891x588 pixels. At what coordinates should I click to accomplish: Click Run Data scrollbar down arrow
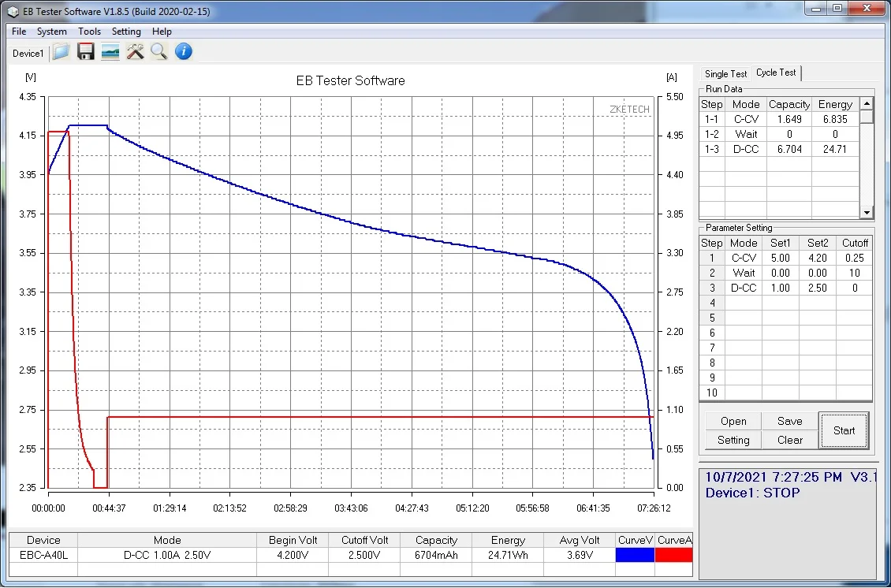866,213
